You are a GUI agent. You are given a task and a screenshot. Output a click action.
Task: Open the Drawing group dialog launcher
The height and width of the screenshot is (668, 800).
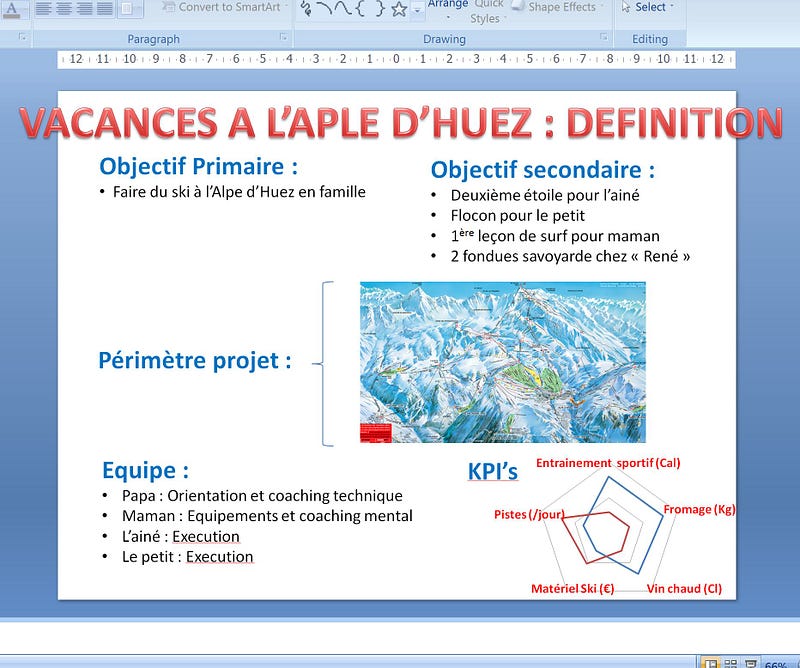pyautogui.click(x=604, y=37)
